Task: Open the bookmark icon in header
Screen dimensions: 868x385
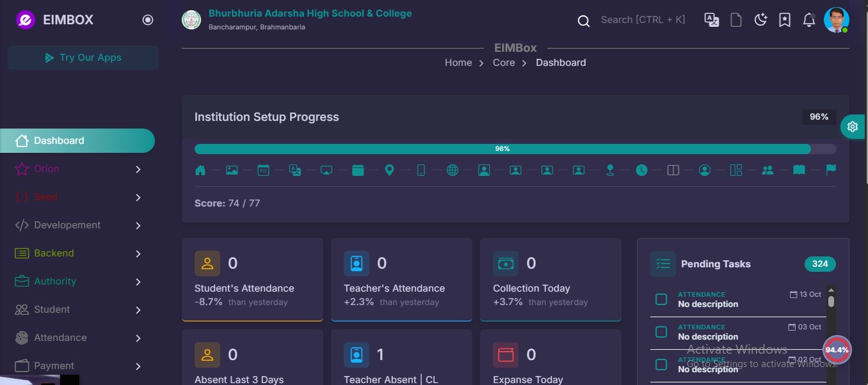Action: tap(785, 20)
